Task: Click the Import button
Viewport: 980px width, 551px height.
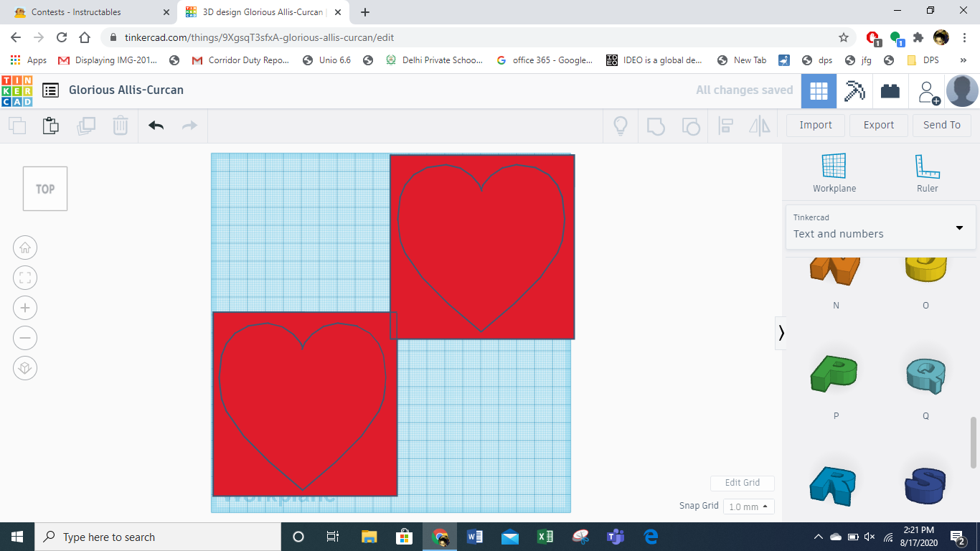Action: click(x=816, y=125)
